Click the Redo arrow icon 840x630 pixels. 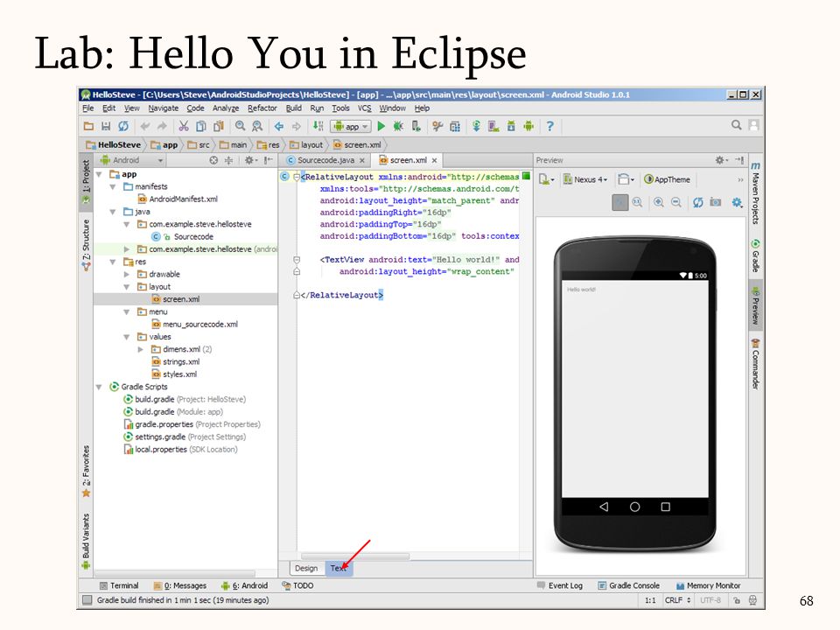tap(162, 126)
